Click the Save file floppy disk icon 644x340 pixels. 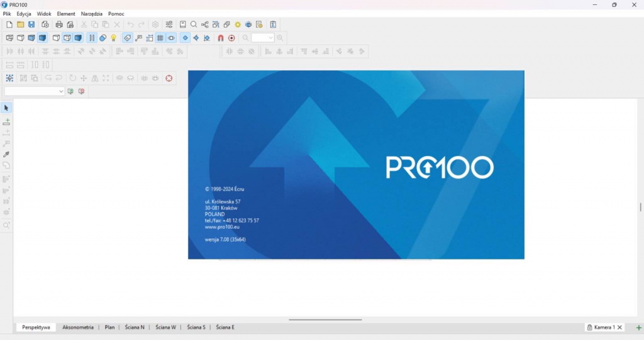(31, 25)
